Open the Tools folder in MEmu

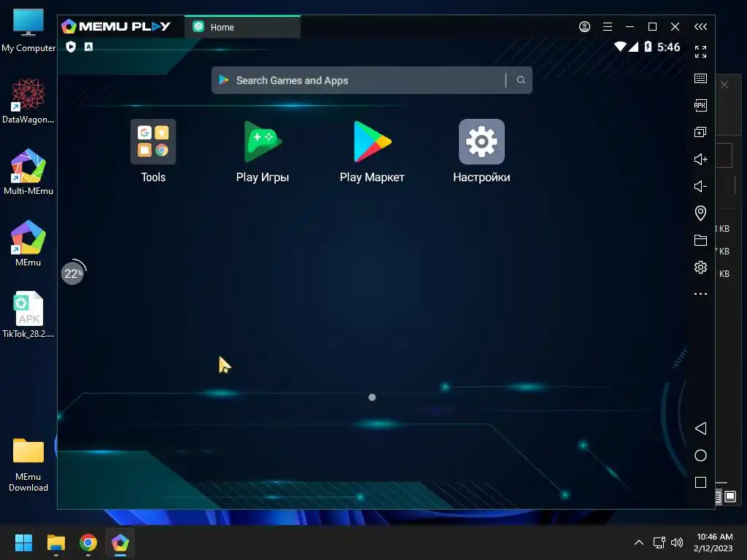[153, 152]
